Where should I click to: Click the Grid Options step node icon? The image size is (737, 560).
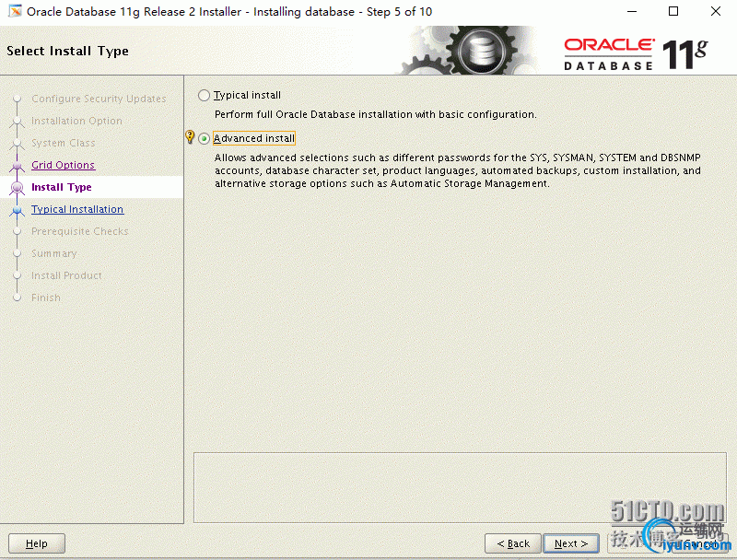click(18, 166)
